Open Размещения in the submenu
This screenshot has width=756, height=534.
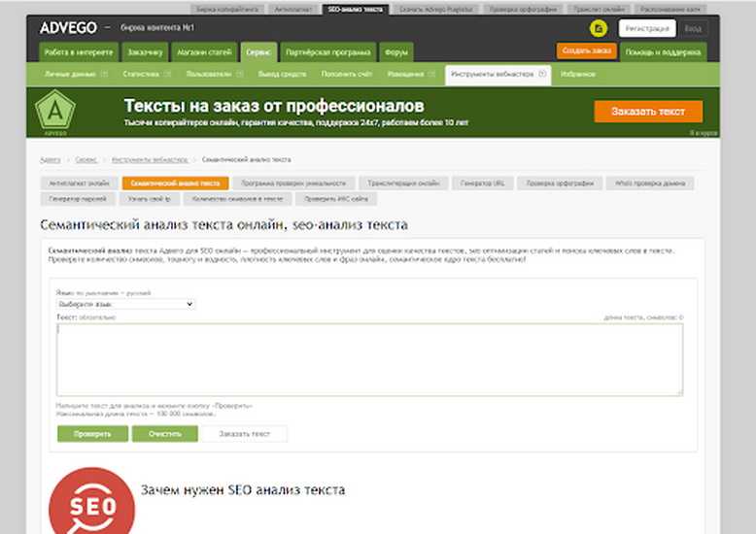[405, 74]
